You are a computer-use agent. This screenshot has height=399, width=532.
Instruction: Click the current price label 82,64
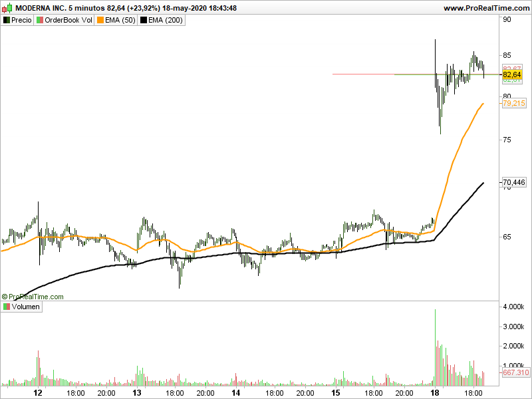(512, 74)
